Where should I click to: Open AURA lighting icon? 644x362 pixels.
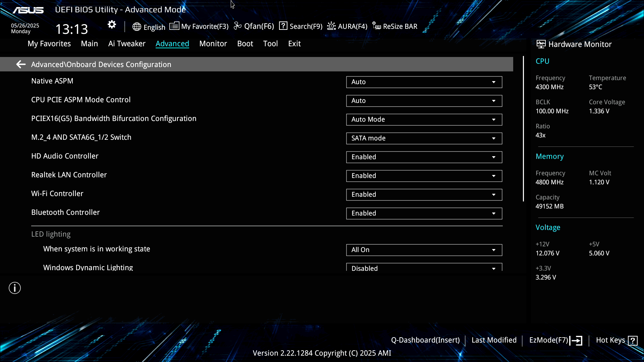coord(331,26)
